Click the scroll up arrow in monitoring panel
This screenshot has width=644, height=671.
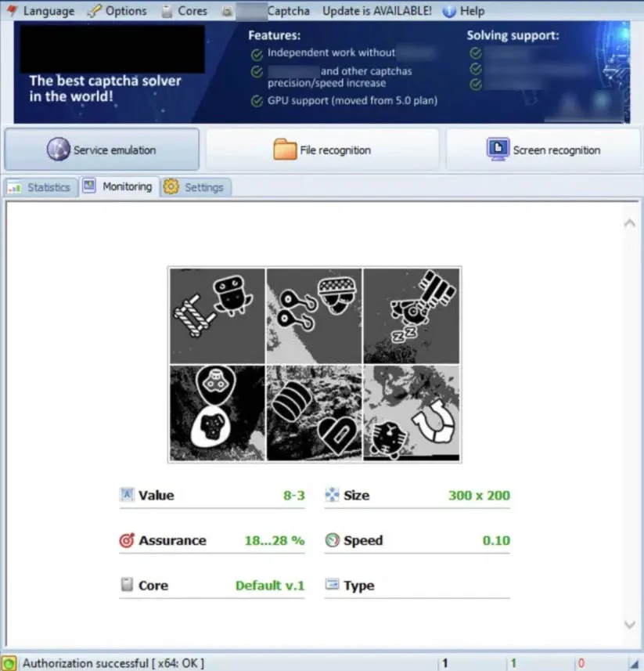pyautogui.click(x=629, y=224)
